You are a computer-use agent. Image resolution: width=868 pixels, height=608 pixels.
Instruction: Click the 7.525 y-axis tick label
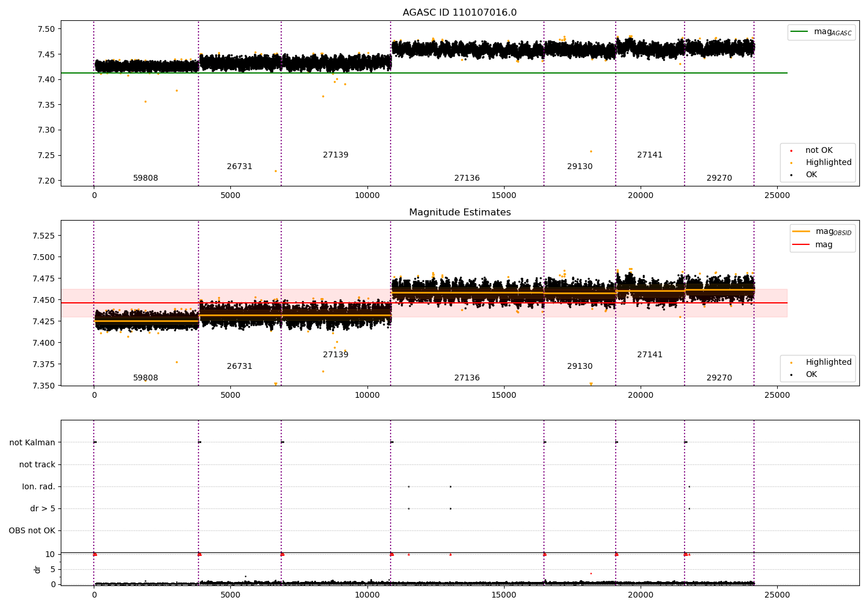(x=43, y=236)
